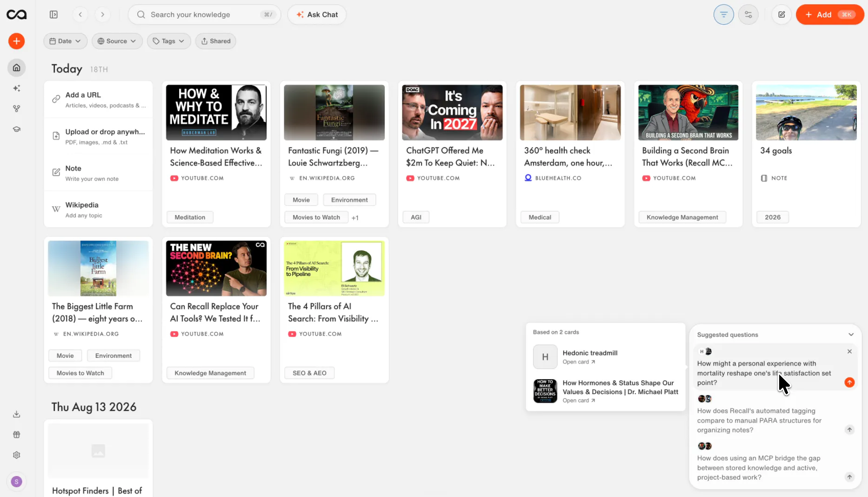Open the view options sliders icon
This screenshot has height=497, width=868.
pyautogui.click(x=748, y=14)
